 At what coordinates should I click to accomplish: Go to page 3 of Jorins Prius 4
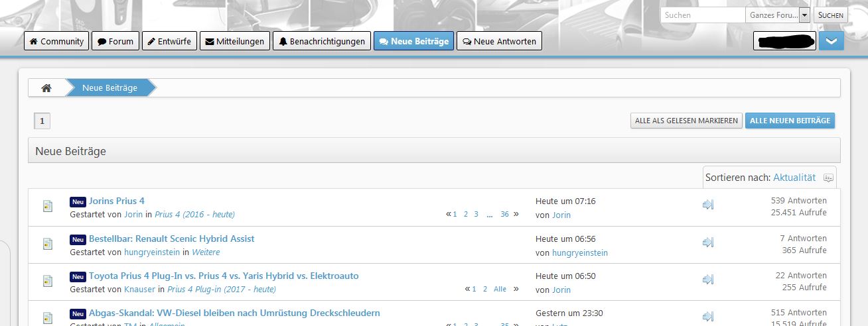476,214
